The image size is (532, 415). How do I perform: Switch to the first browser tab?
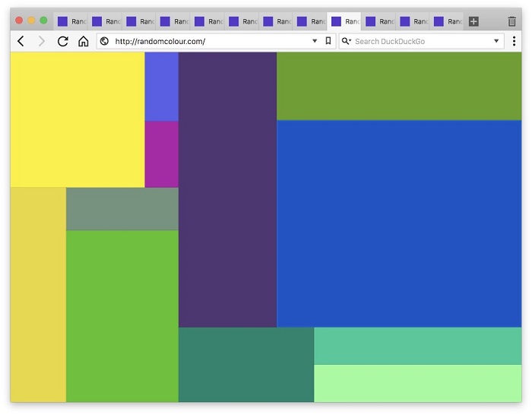[x=72, y=21]
